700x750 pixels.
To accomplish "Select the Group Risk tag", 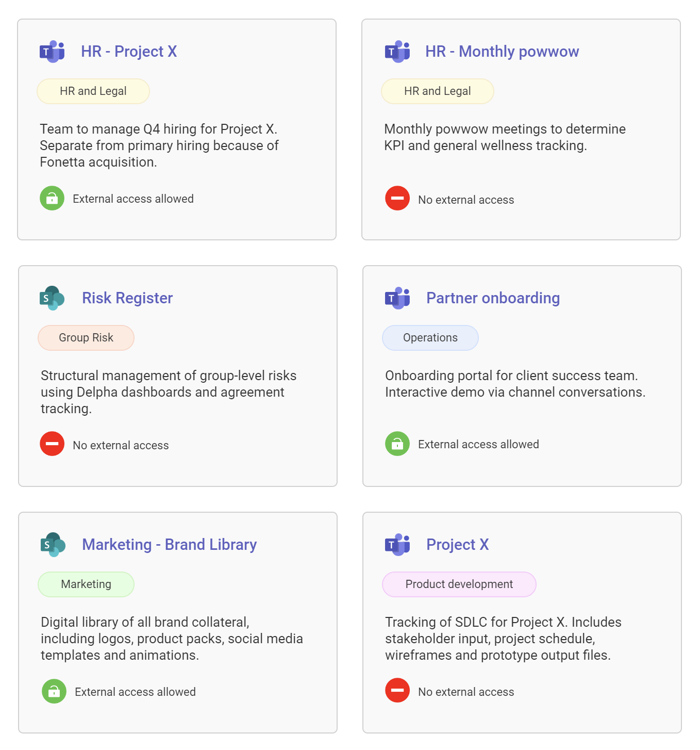I will [86, 338].
